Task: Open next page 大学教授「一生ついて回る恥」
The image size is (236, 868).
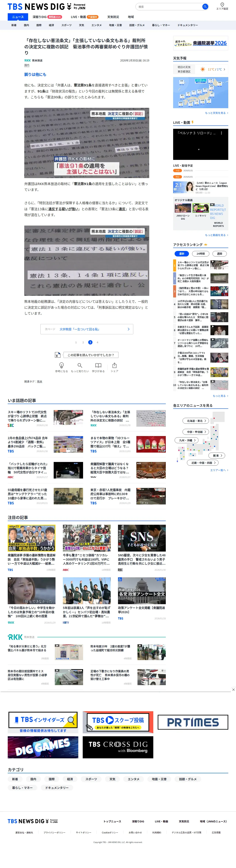Action: coord(87,329)
